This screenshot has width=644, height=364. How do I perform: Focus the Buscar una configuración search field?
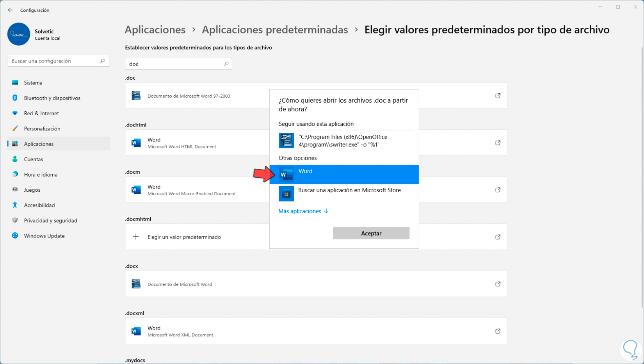(x=59, y=61)
